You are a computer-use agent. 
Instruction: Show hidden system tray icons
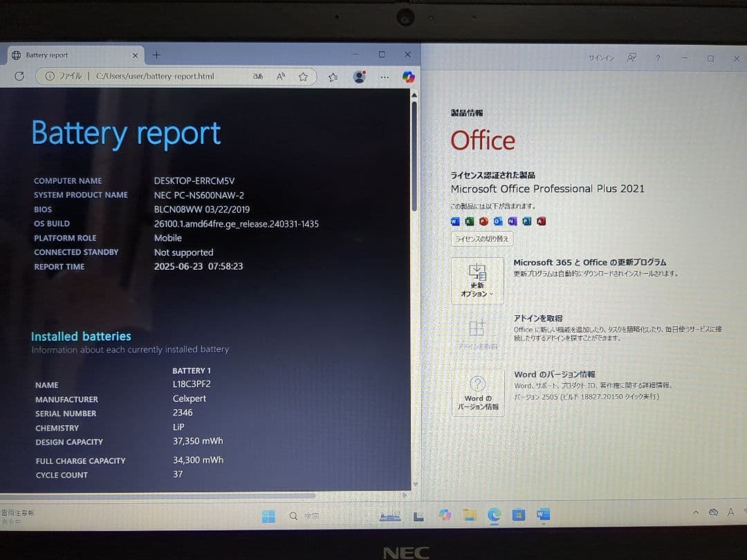tap(696, 512)
